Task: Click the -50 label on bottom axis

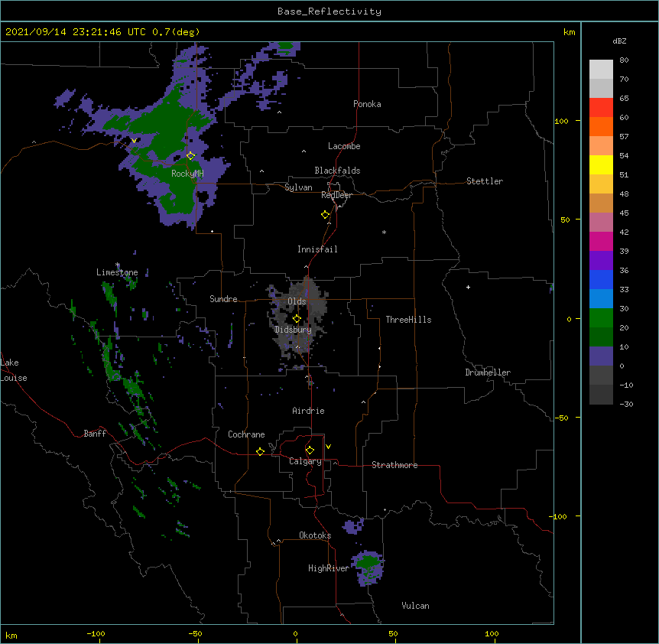Action: click(195, 633)
